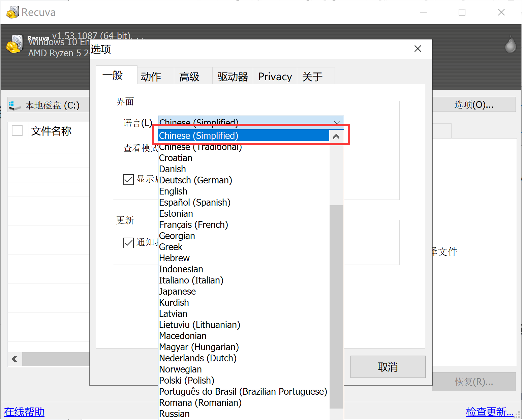Select Deutsch (German) in language list

[x=244, y=180]
